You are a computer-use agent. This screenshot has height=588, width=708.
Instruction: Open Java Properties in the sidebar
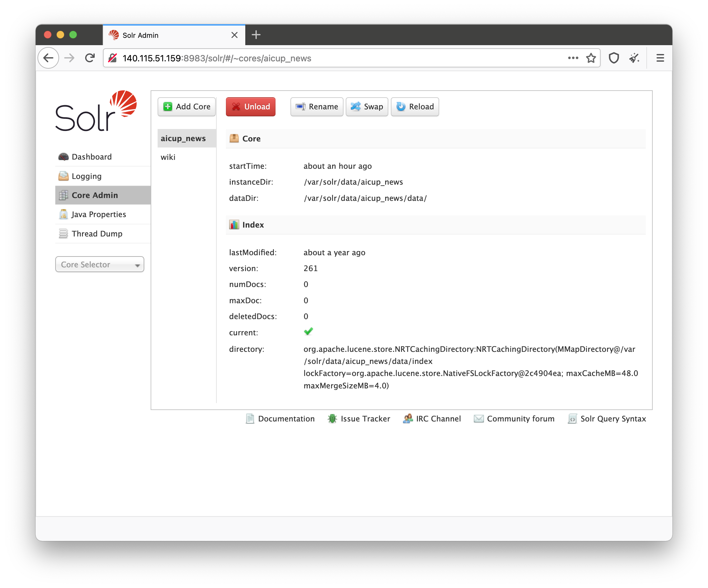click(x=103, y=215)
